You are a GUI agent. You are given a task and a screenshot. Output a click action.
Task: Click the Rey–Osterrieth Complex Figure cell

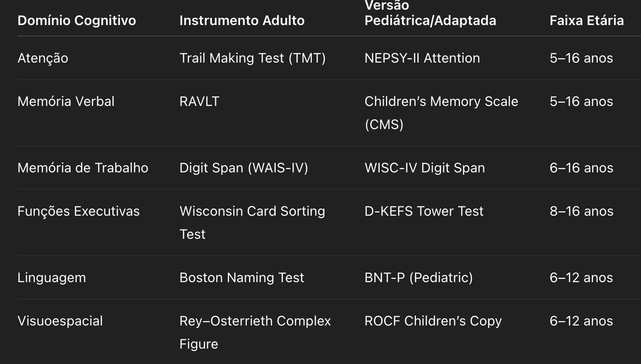(x=255, y=333)
